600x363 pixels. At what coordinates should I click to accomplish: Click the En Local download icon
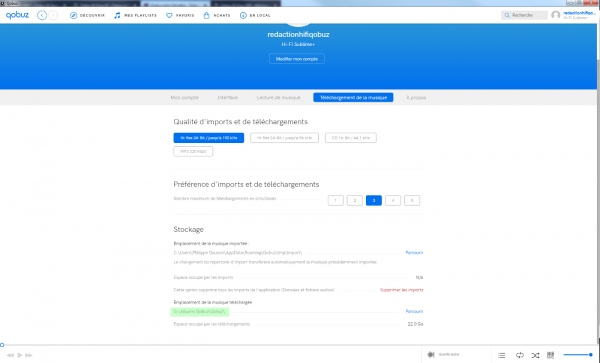[x=243, y=15]
